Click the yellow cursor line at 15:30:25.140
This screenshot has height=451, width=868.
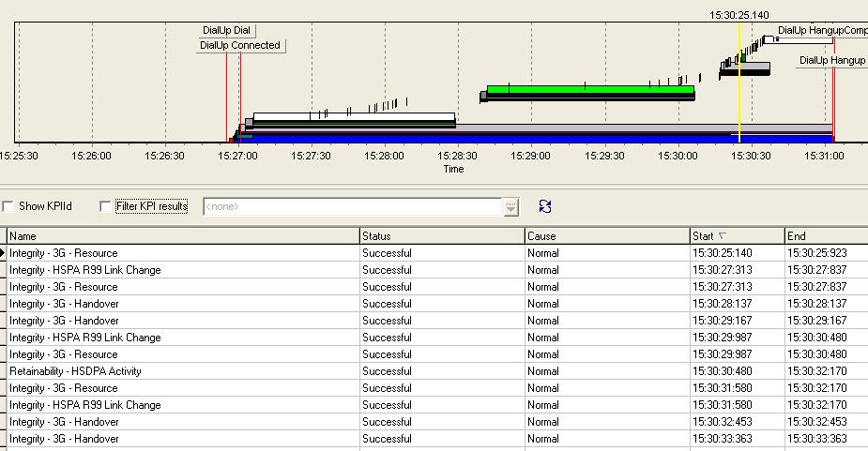(739, 83)
